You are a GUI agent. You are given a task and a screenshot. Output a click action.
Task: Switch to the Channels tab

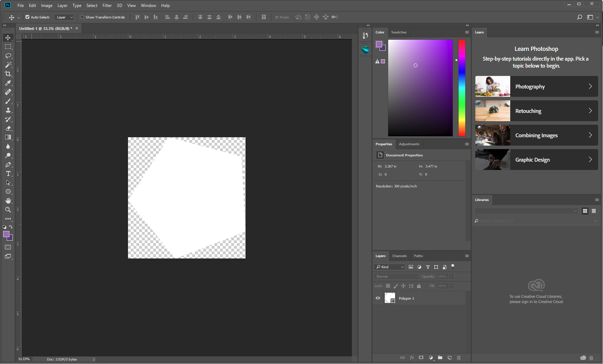pos(399,256)
